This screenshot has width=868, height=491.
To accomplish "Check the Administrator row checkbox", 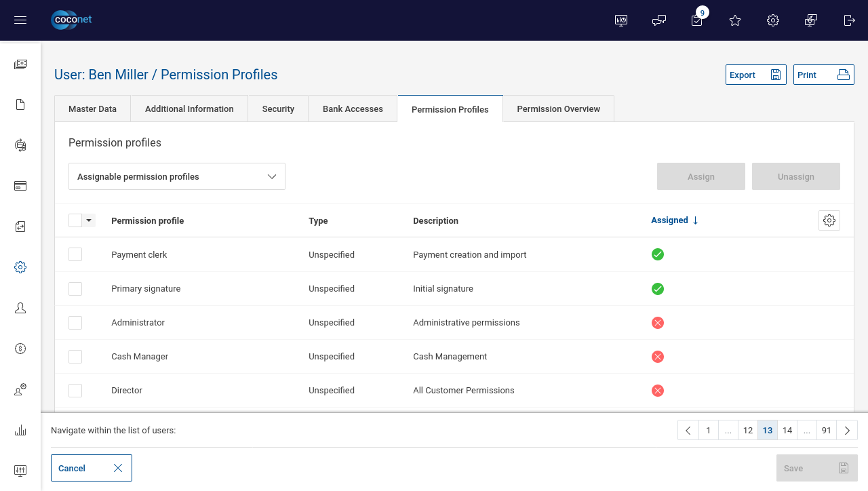I will pos(75,322).
